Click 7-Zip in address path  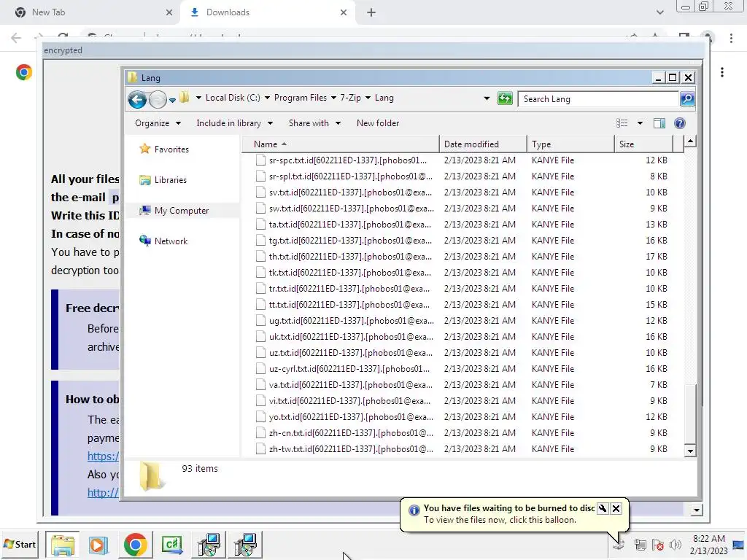point(350,98)
